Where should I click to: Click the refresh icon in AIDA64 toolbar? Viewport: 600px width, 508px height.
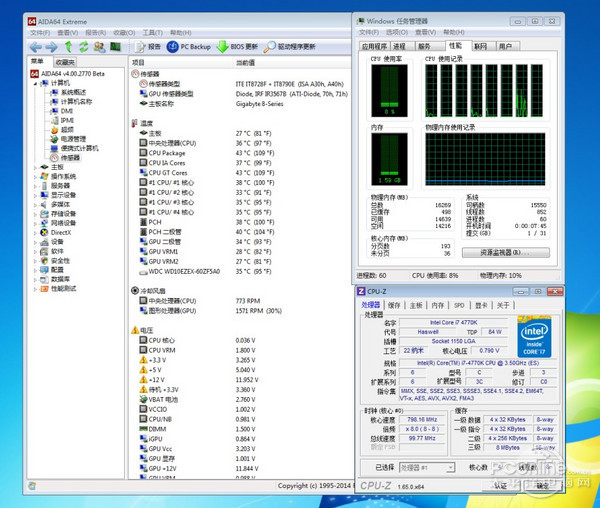click(84, 46)
